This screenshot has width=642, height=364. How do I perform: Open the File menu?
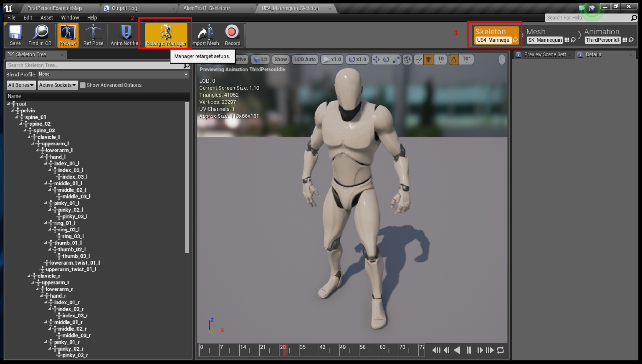pyautogui.click(x=11, y=18)
